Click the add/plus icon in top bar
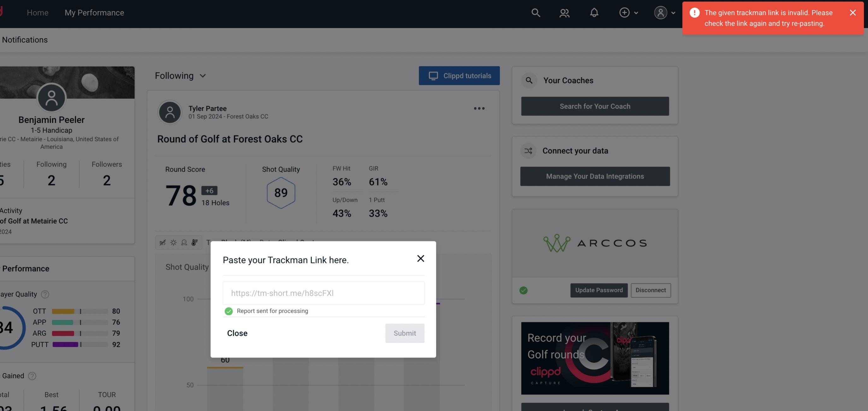The width and height of the screenshot is (868, 411). tap(624, 12)
